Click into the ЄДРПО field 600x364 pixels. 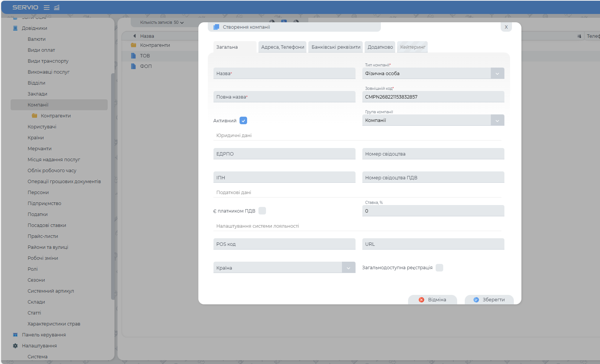click(x=284, y=154)
